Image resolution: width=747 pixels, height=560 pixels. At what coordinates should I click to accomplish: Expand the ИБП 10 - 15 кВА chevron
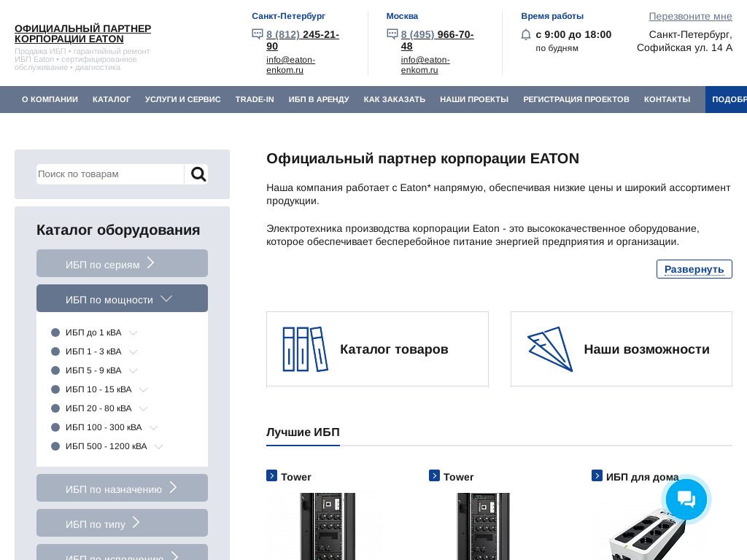(x=144, y=390)
